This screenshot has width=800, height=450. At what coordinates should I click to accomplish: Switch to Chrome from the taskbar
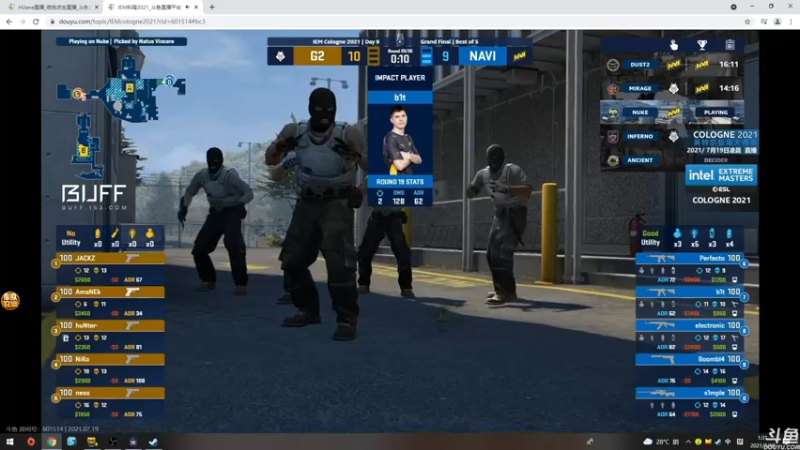(x=51, y=442)
